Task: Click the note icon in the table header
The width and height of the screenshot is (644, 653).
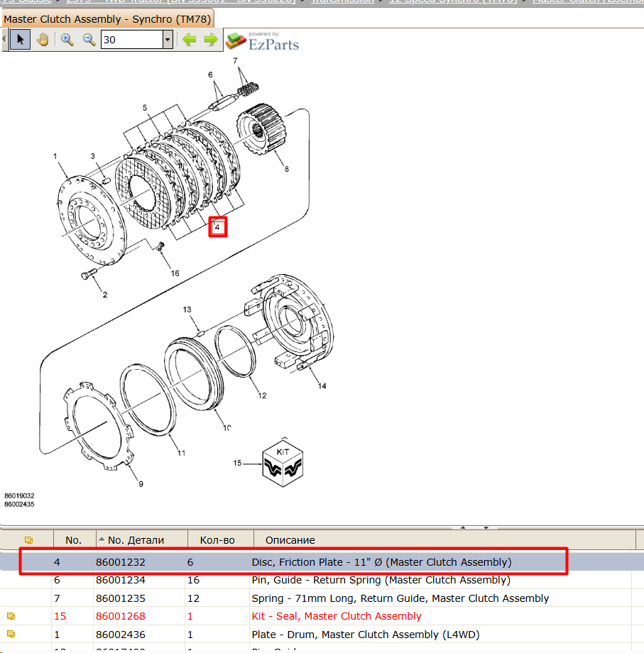Action: pos(28,540)
